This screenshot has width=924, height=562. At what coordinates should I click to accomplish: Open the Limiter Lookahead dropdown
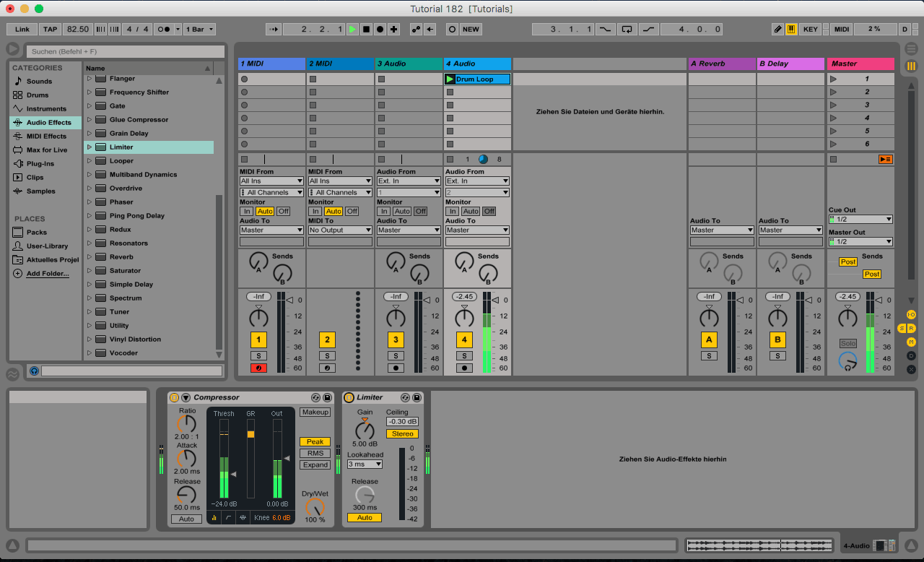[365, 464]
